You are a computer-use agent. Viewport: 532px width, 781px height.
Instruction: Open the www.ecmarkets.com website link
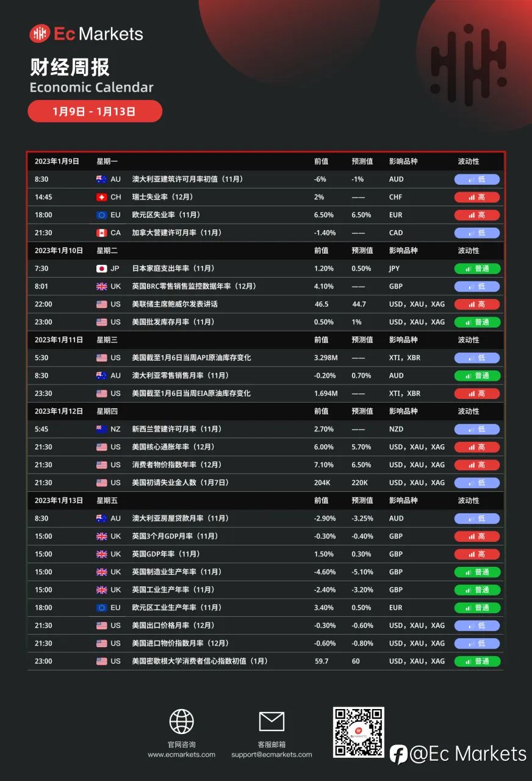(181, 754)
